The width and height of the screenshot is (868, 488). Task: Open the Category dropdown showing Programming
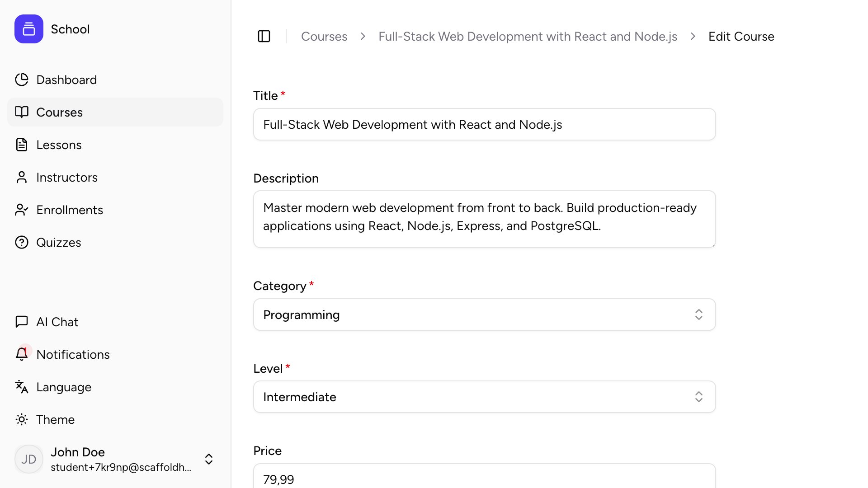[x=484, y=314]
